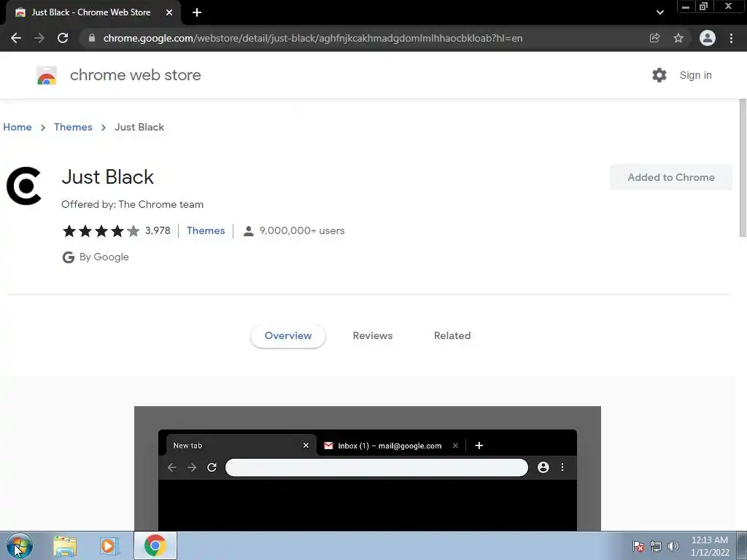Go back using the browser back arrow
This screenshot has width=747, height=560.
click(16, 38)
